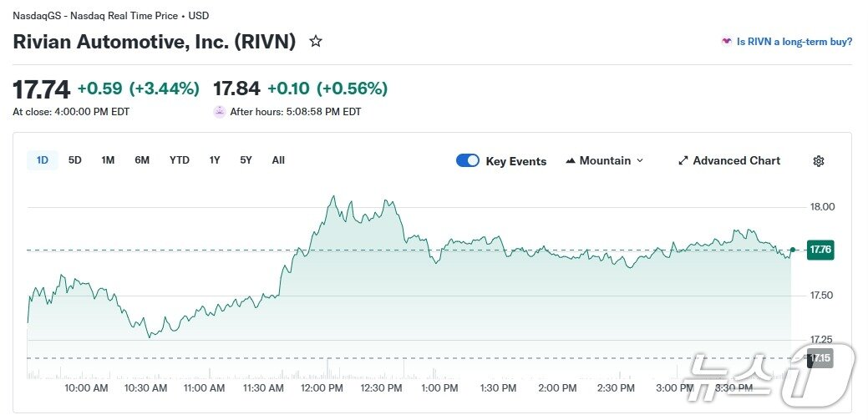Click the 17.15 previous close marker
Viewport: 868px width, 420px height.
tap(820, 358)
